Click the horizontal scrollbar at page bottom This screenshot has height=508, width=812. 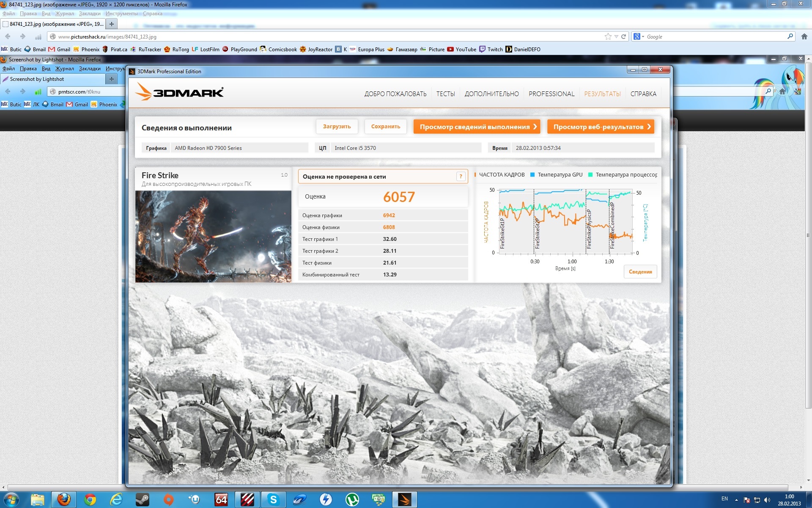tap(398, 488)
